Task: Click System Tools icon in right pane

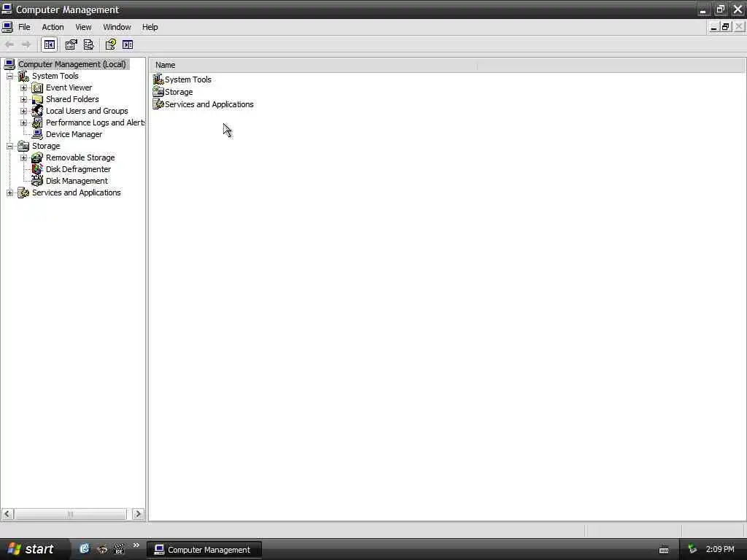Action: [158, 79]
